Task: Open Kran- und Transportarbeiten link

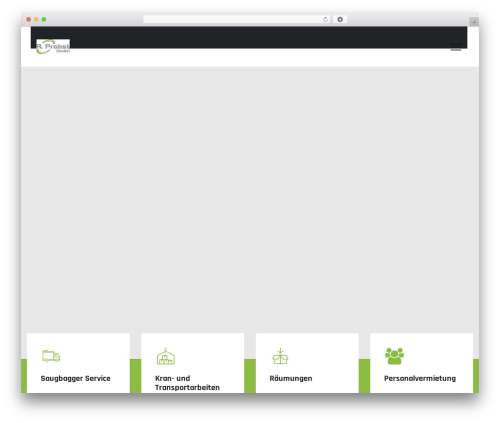Action: pos(187,383)
